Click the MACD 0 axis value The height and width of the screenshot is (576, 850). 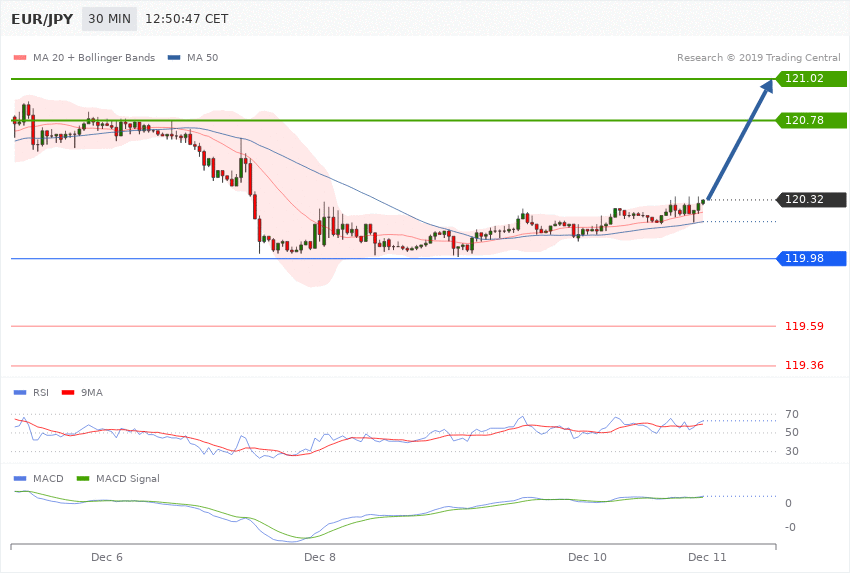788,503
